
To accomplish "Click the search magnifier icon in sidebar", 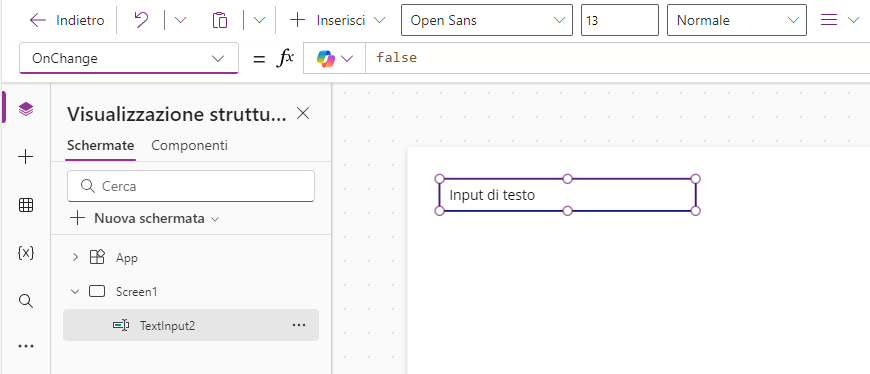I will pos(26,301).
